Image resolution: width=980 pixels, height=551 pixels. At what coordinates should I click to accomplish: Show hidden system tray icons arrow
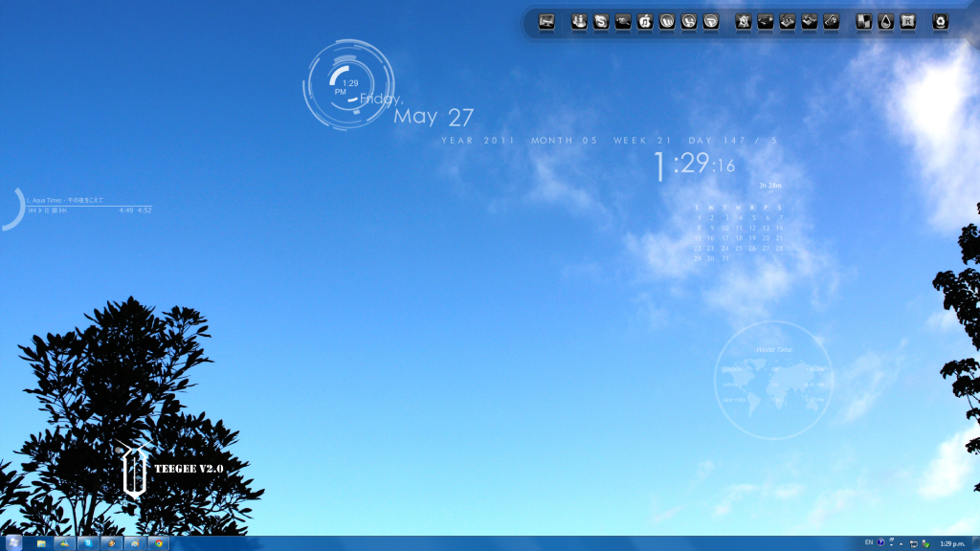coord(901,543)
